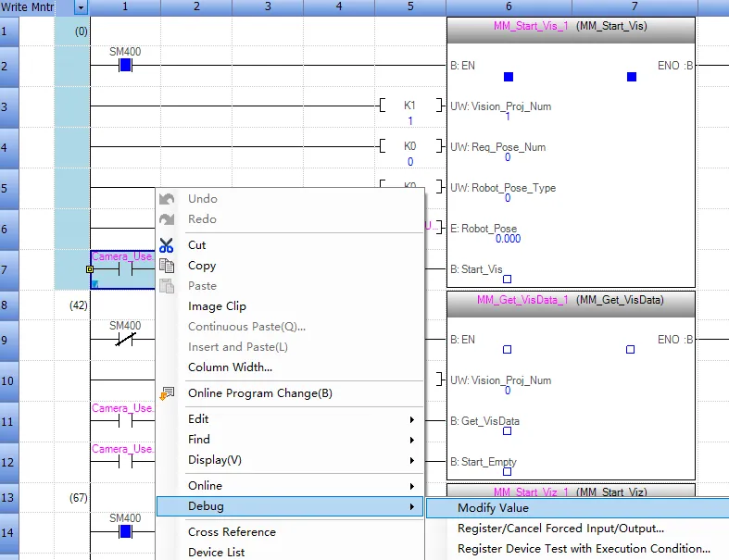Open the Write Mntr dropdown arrow
The width and height of the screenshot is (729, 560).
coord(82,7)
